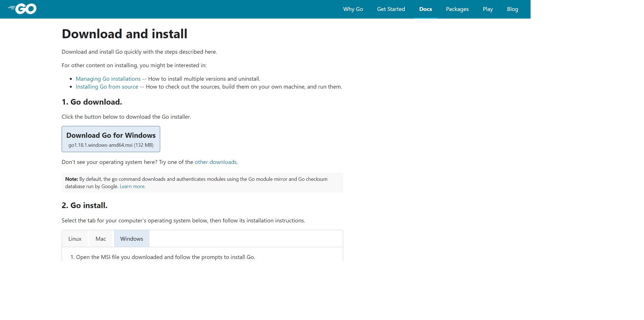
Task: Select the Docs navigation item
Action: 426,9
